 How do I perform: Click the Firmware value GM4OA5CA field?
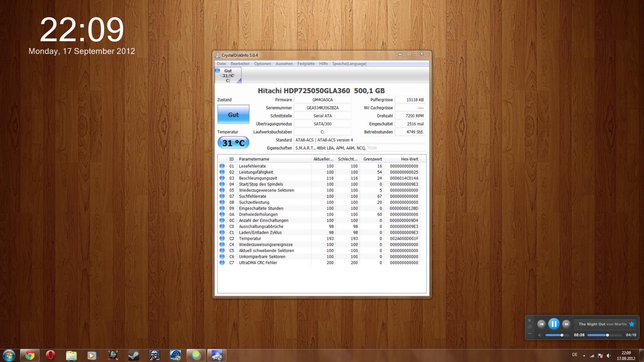click(x=323, y=100)
